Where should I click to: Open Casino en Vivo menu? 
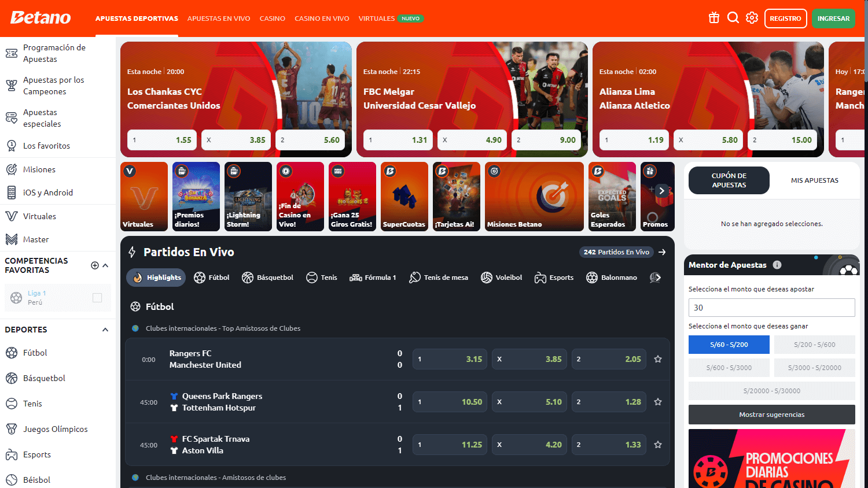click(x=322, y=19)
